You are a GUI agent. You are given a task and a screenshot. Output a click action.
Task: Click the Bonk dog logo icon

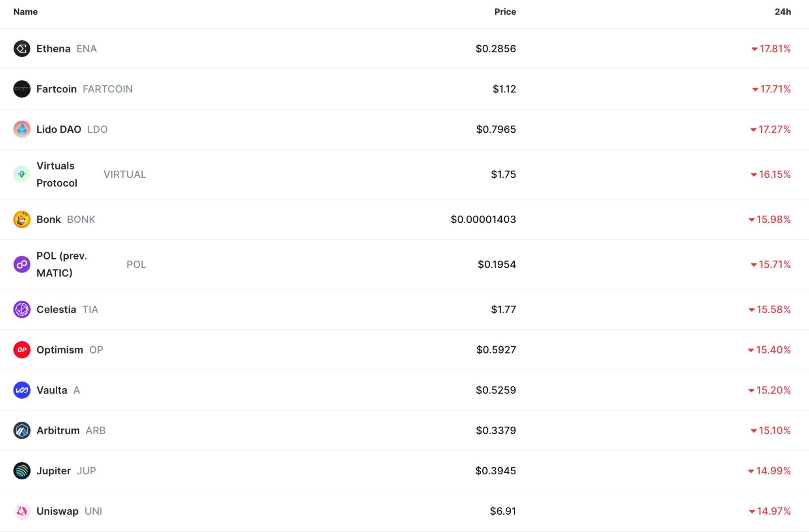22,219
